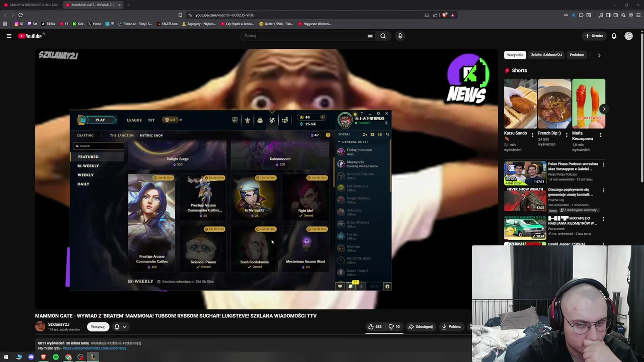Image resolution: width=644 pixels, height=362 pixels.
Task: Share the page via address bar share icon
Action: coord(436,15)
